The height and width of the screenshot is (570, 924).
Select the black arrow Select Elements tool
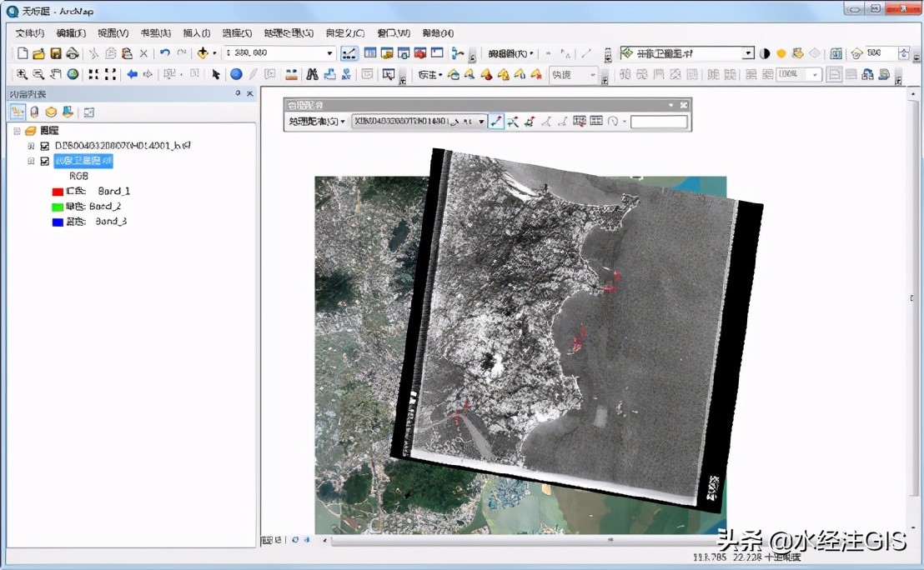coord(216,74)
